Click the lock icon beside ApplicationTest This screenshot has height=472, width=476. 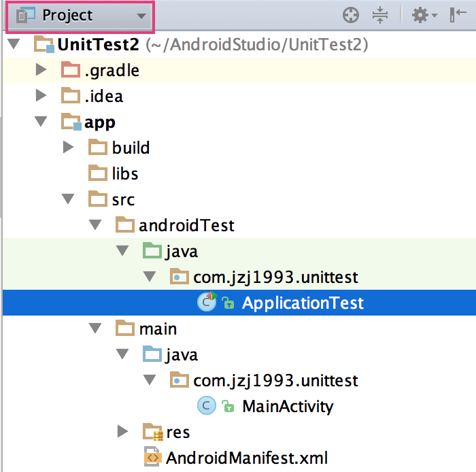coord(228,303)
